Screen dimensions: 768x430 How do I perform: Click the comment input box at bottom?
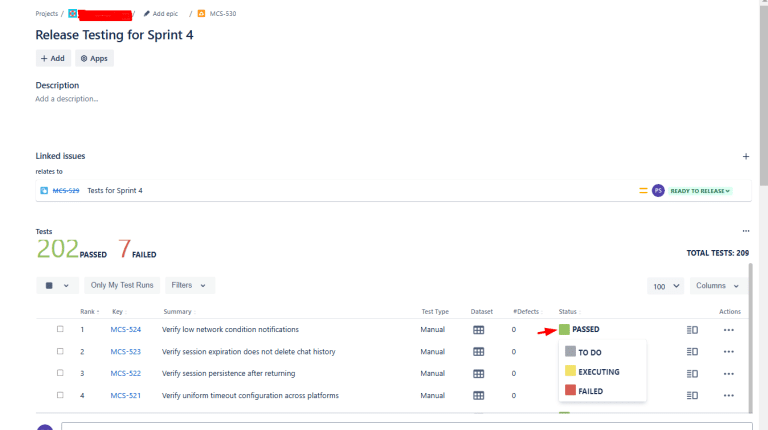click(407, 426)
